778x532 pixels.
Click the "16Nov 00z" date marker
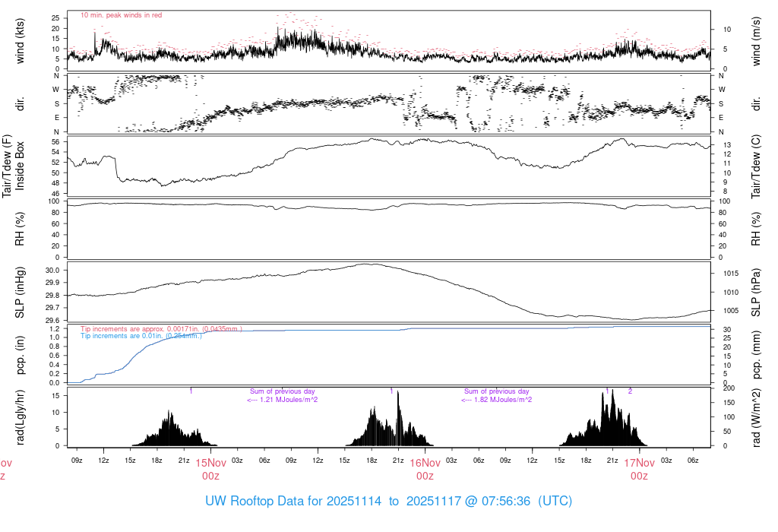425,470
